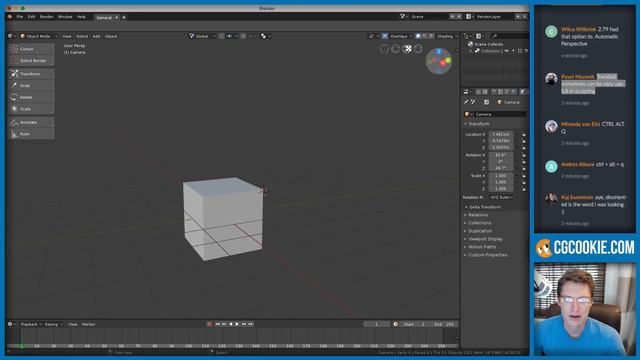
Task: Jump to the timeline end frame
Action: [251, 324]
